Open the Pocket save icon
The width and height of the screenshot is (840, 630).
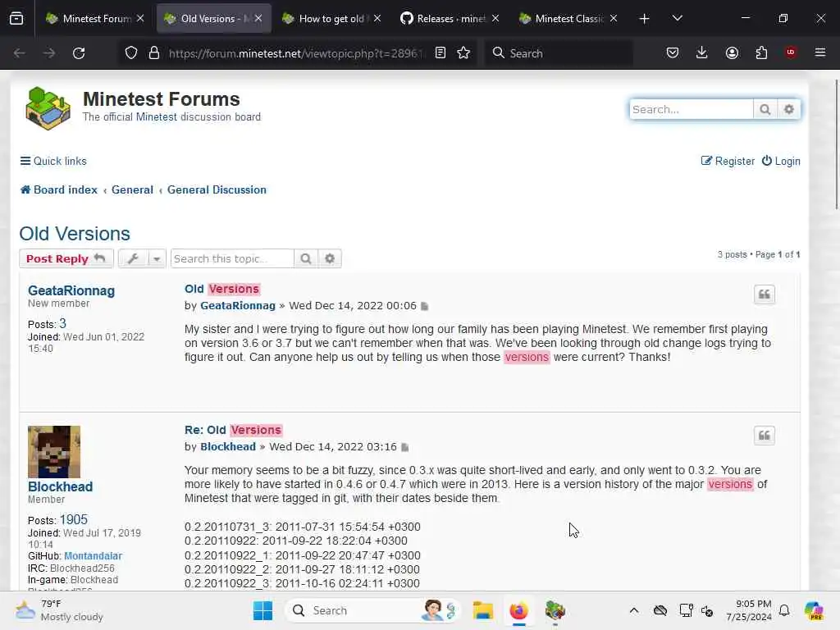(673, 53)
